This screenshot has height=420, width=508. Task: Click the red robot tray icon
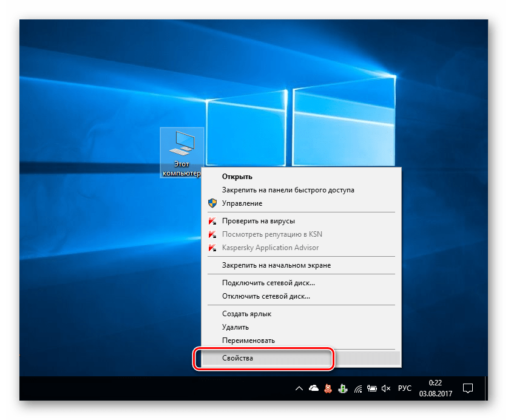point(328,388)
